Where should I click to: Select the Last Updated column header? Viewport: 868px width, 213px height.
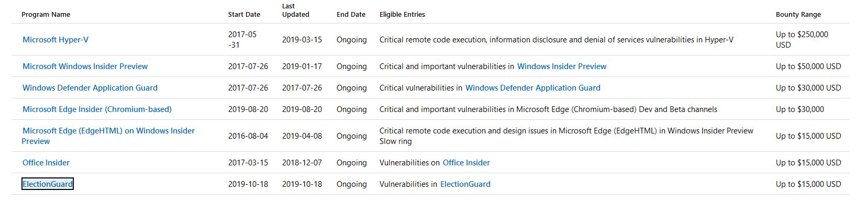point(295,10)
